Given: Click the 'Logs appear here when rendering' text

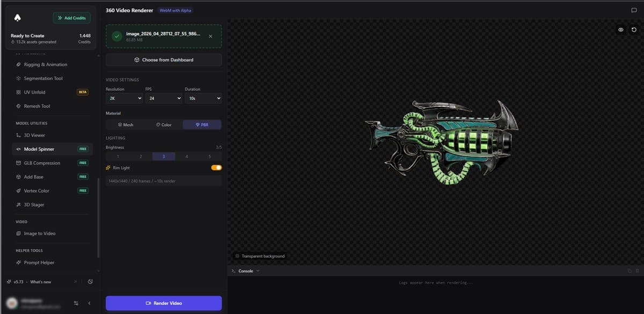Looking at the screenshot, I should (x=436, y=283).
